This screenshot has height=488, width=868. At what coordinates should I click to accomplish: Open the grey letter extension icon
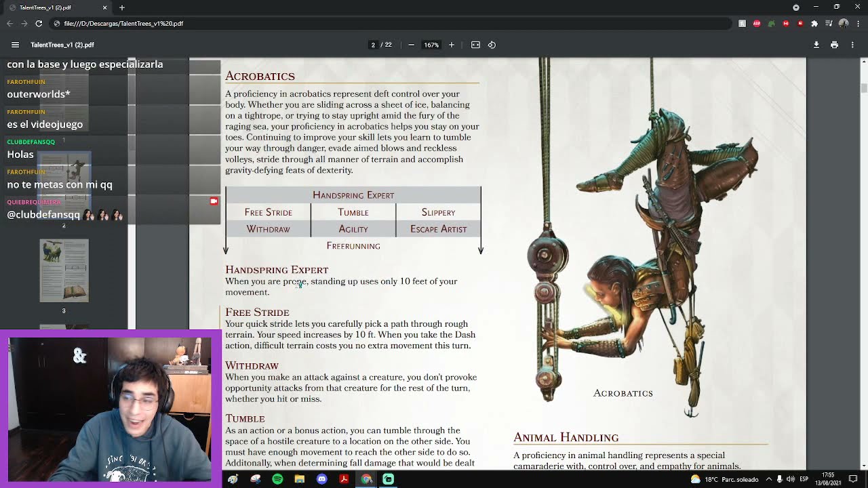(x=743, y=24)
